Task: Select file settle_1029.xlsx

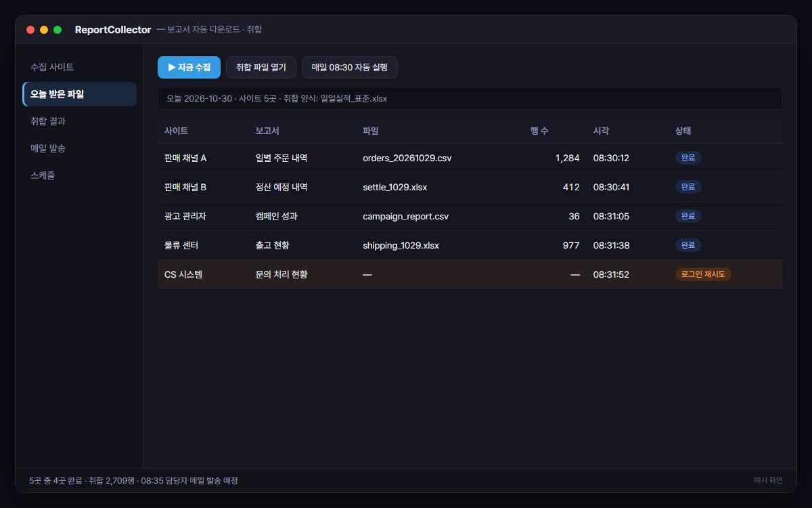Action: coord(394,187)
